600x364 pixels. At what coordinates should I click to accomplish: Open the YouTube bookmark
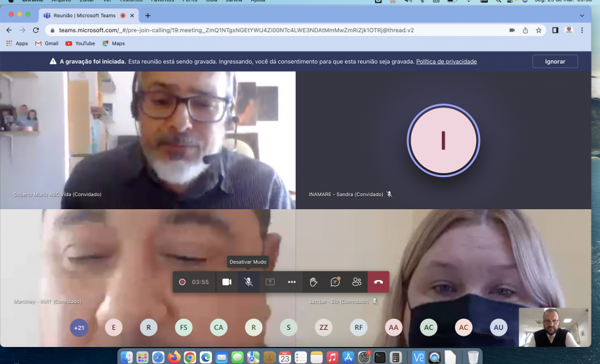(x=80, y=43)
